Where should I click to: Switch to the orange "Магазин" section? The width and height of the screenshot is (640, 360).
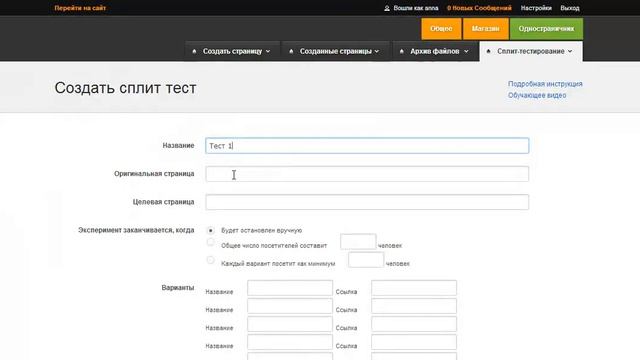tap(486, 29)
